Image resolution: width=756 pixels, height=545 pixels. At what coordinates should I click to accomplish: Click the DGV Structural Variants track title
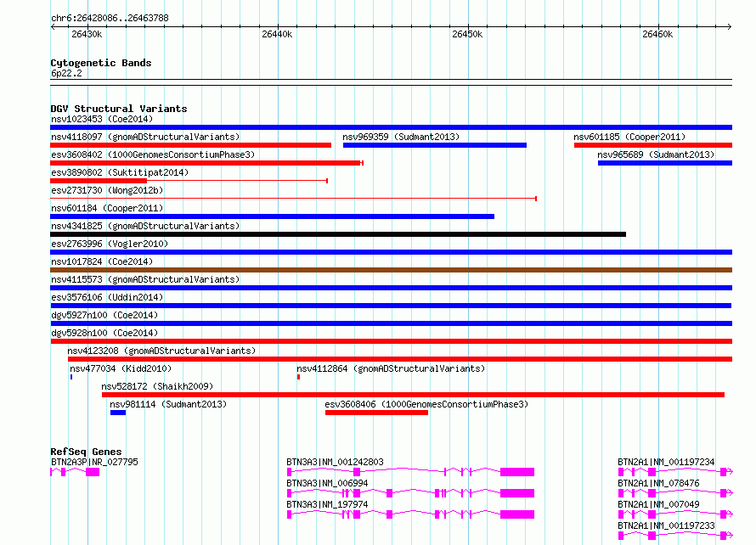[x=119, y=109]
